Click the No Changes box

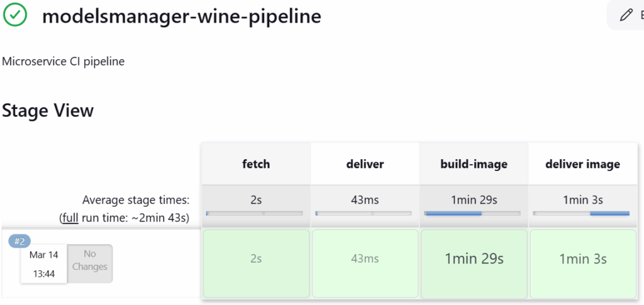[90, 260]
